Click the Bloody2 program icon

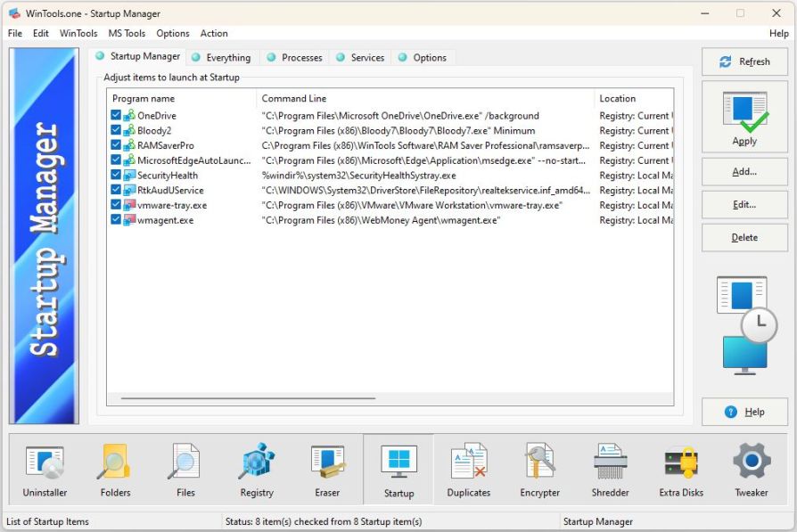(129, 130)
